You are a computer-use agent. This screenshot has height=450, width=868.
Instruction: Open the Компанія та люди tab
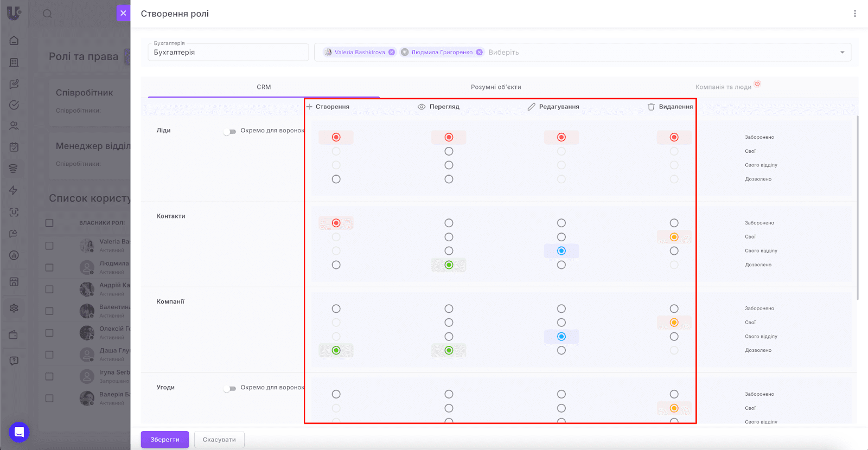click(x=723, y=87)
